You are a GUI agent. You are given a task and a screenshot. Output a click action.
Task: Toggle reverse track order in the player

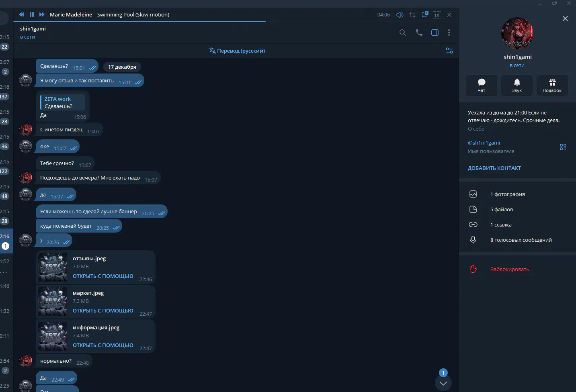coord(412,15)
